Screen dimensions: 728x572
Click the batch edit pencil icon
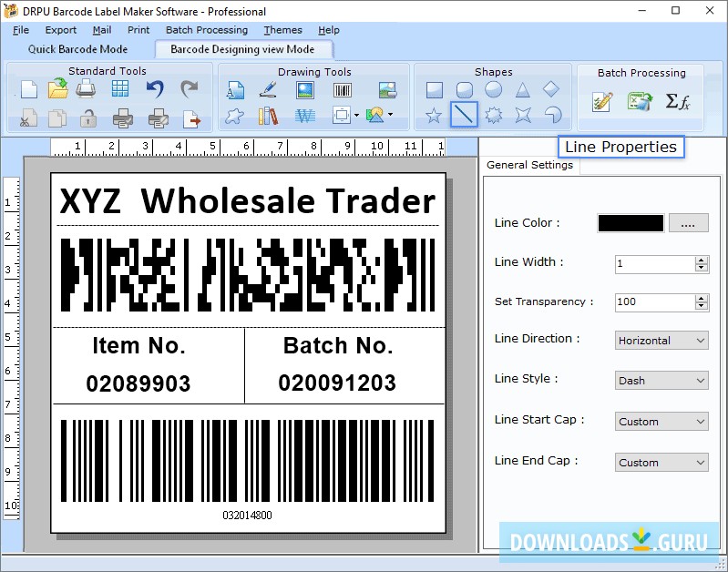602,102
